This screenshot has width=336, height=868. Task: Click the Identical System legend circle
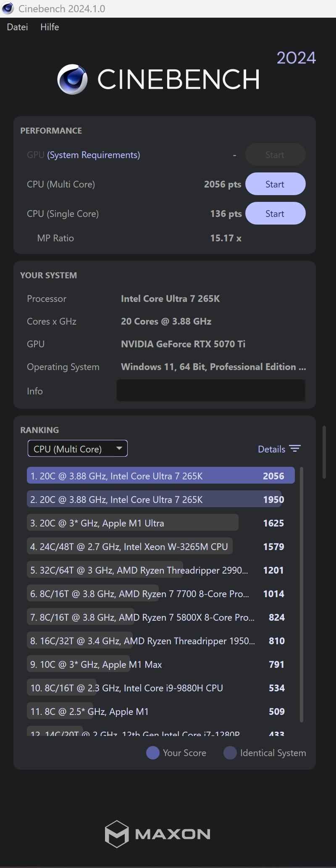click(230, 753)
